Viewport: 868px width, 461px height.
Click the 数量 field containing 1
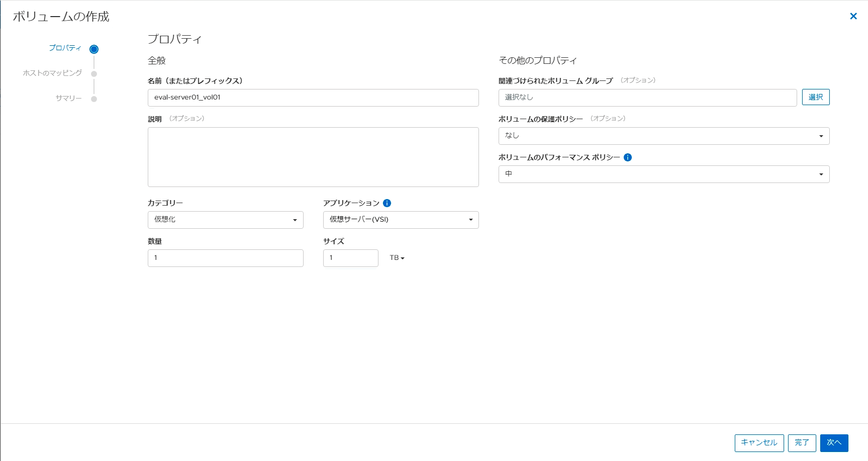(225, 258)
